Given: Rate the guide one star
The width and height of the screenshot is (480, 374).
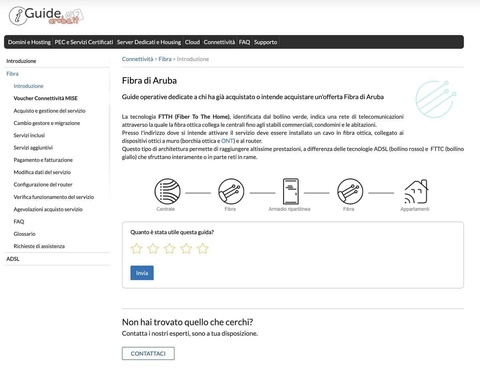Looking at the screenshot, I should point(137,248).
